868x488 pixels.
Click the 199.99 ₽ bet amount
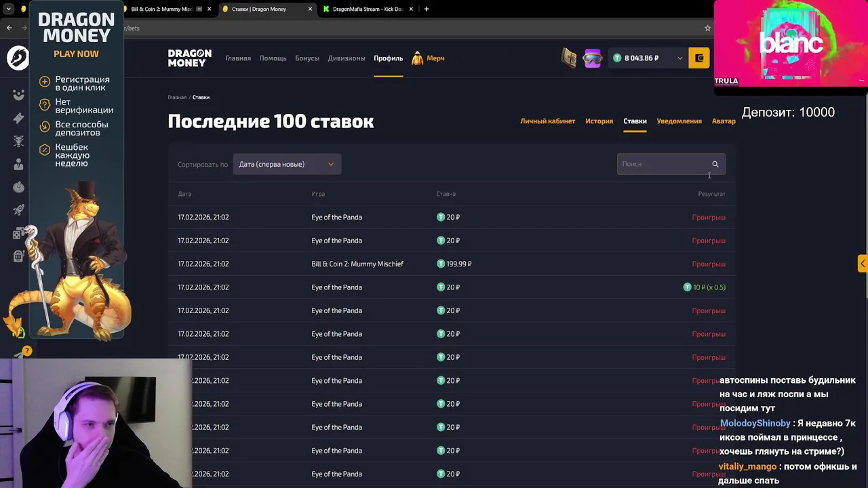459,264
